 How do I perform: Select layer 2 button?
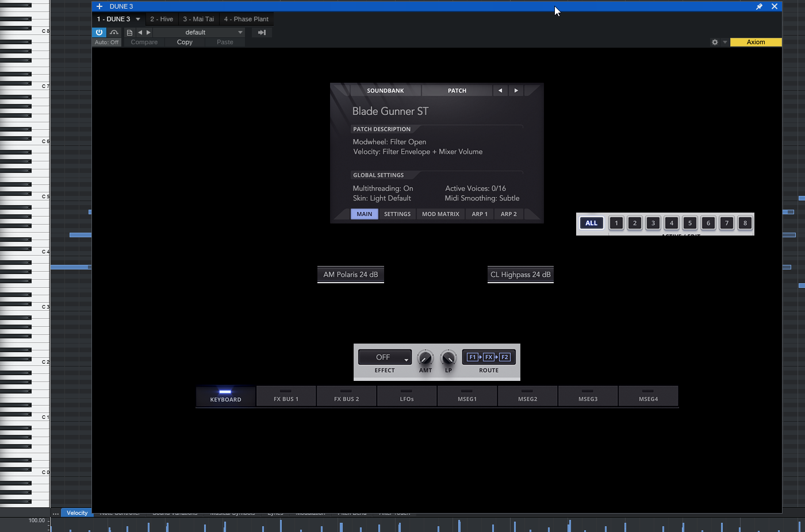coord(635,223)
